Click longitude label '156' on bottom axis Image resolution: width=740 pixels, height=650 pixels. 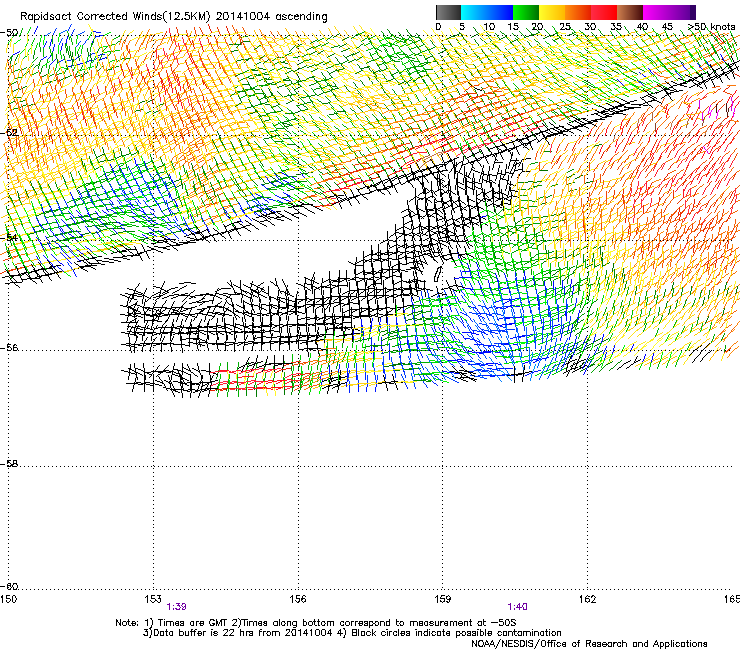(298, 599)
